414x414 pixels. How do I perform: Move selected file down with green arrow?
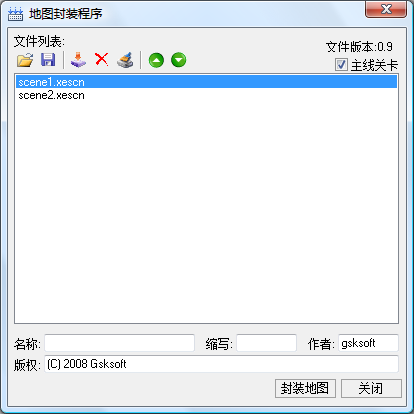[179, 60]
